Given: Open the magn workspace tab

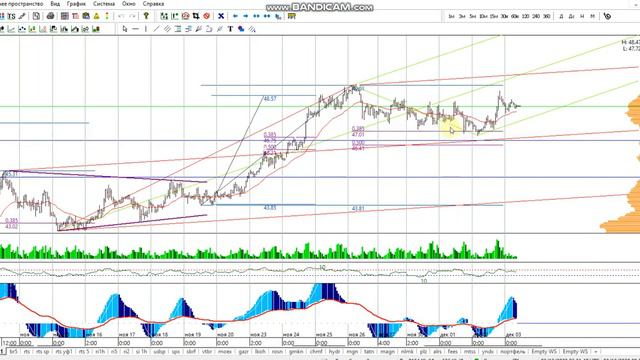Looking at the screenshot, I should 387,351.
